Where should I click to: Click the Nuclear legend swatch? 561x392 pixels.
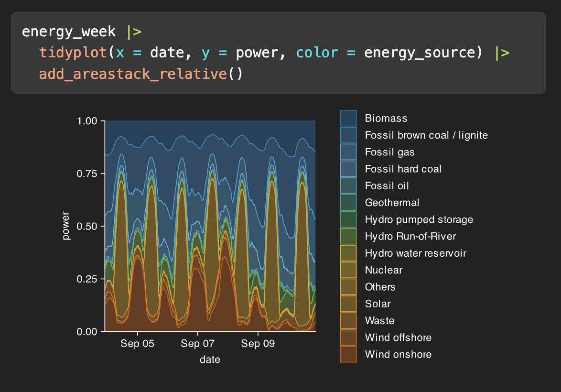tap(348, 270)
